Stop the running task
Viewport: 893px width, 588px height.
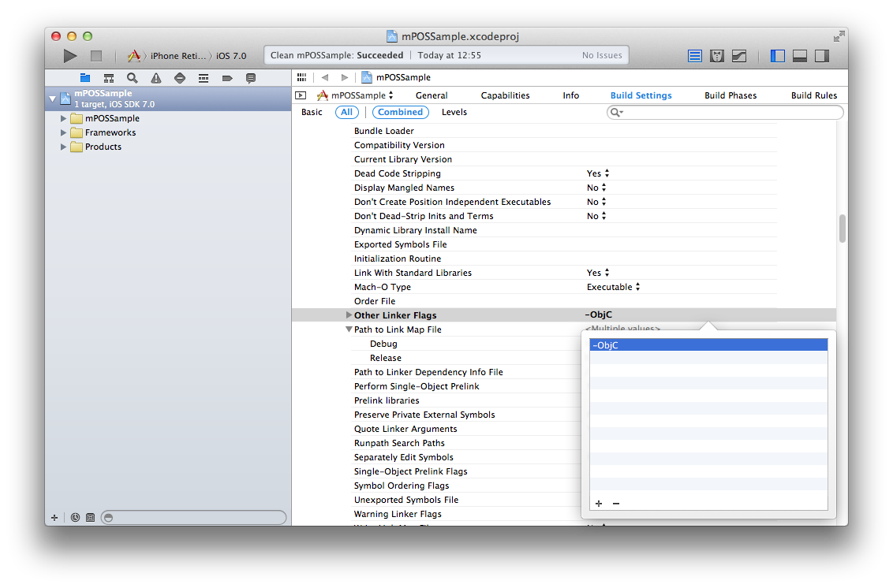96,56
